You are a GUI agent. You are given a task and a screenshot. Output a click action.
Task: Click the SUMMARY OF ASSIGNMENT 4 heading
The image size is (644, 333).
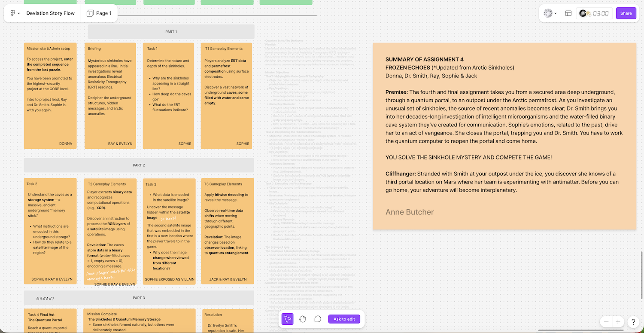pyautogui.click(x=425, y=60)
